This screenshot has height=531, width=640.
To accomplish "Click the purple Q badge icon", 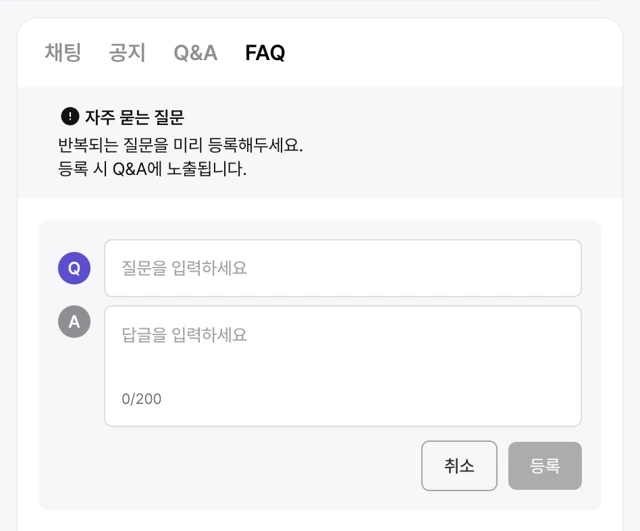I will coord(74,268).
